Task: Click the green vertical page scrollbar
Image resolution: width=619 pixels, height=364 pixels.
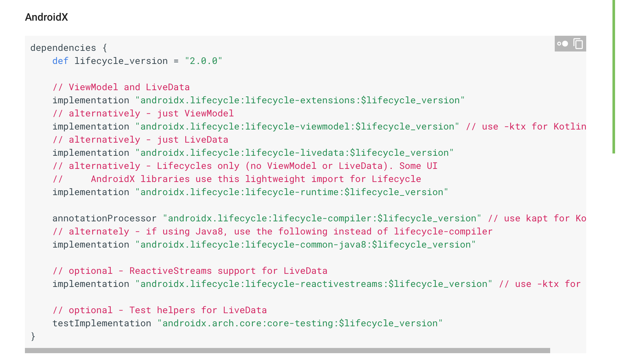Action: 614,77
